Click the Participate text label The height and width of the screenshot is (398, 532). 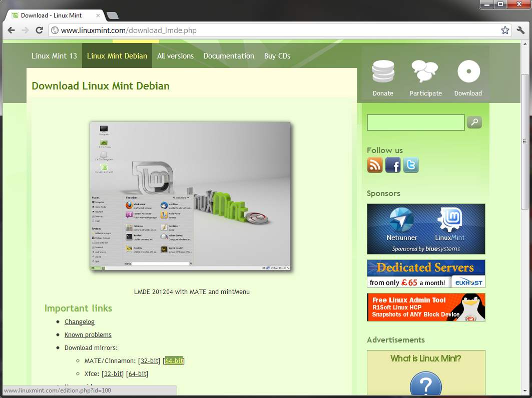tap(425, 93)
